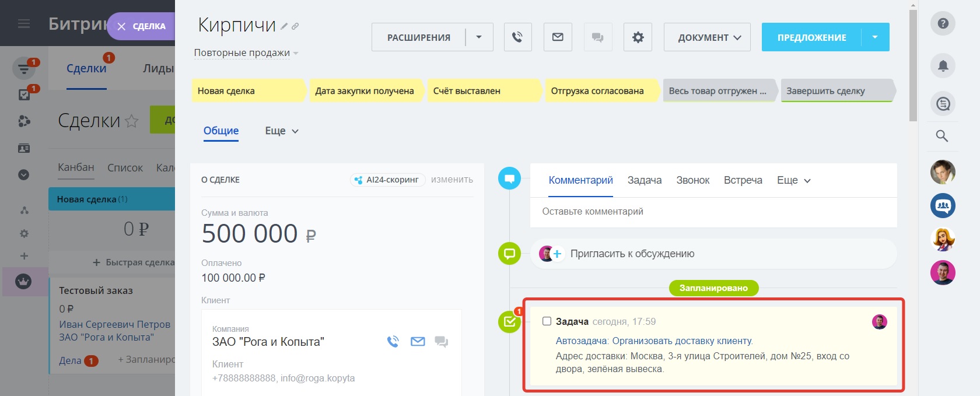The height and width of the screenshot is (396, 980).
Task: Click изменить link in О сделке
Action: tap(452, 180)
